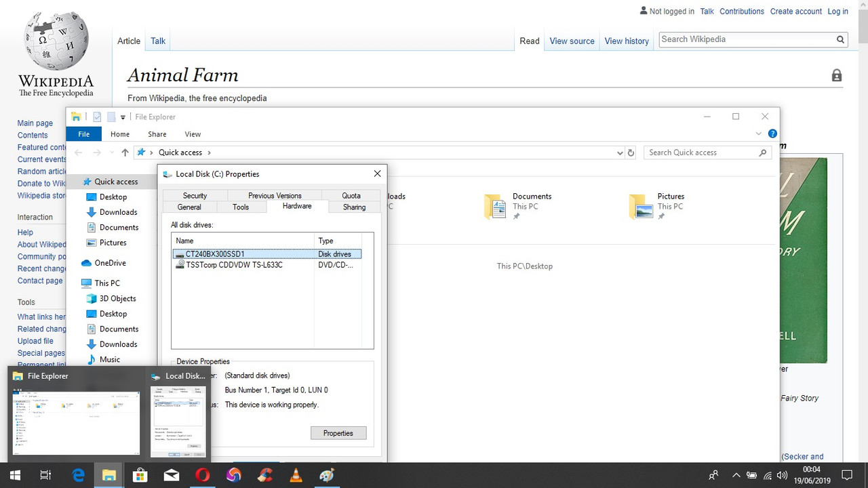868x488 pixels.
Task: Select TSSTcorp CDDVDW TS-L633C row
Action: point(267,265)
